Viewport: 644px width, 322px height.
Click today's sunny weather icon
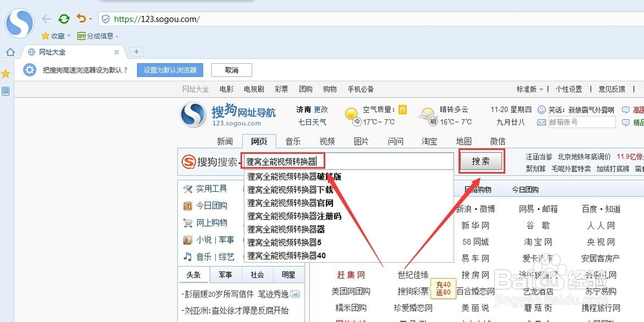351,114
